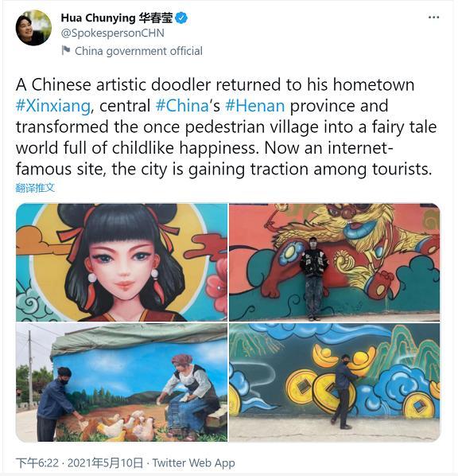Open the #Xinxiang hashtag
Viewport: 458px width, 476px height.
[53, 106]
